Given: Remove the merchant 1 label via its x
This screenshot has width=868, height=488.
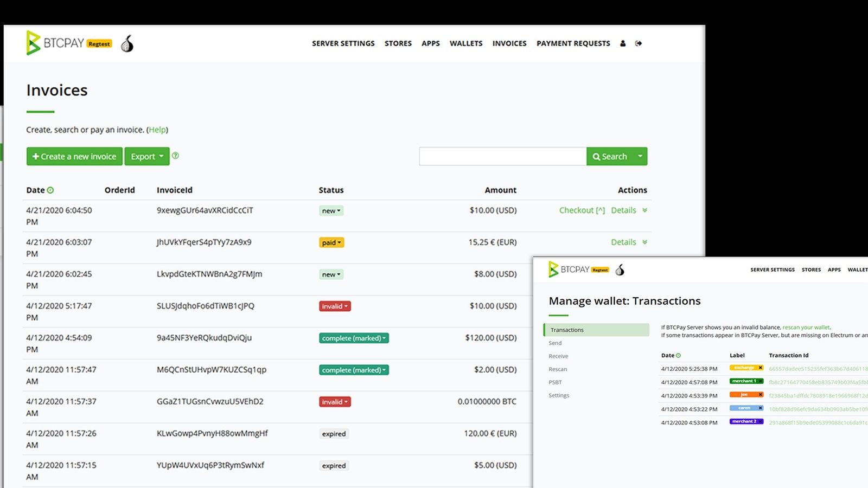Looking at the screenshot, I should click(x=760, y=381).
